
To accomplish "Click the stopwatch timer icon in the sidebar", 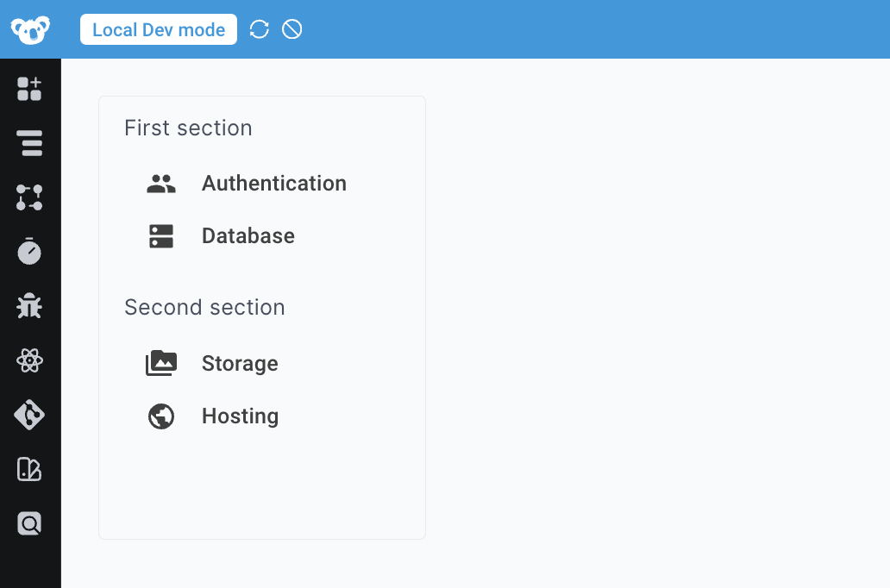I will tap(30, 252).
